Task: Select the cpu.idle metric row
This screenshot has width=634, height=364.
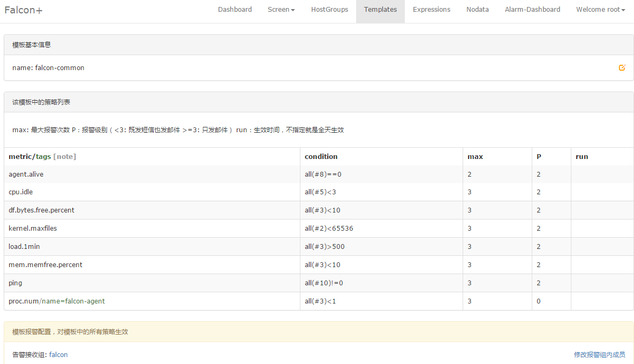Action: 21,192
